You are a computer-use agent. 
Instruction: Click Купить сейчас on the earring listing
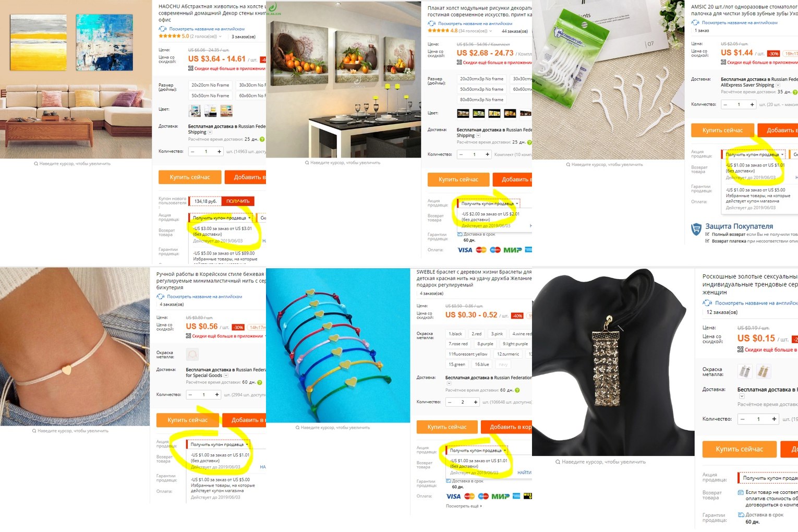point(739,449)
